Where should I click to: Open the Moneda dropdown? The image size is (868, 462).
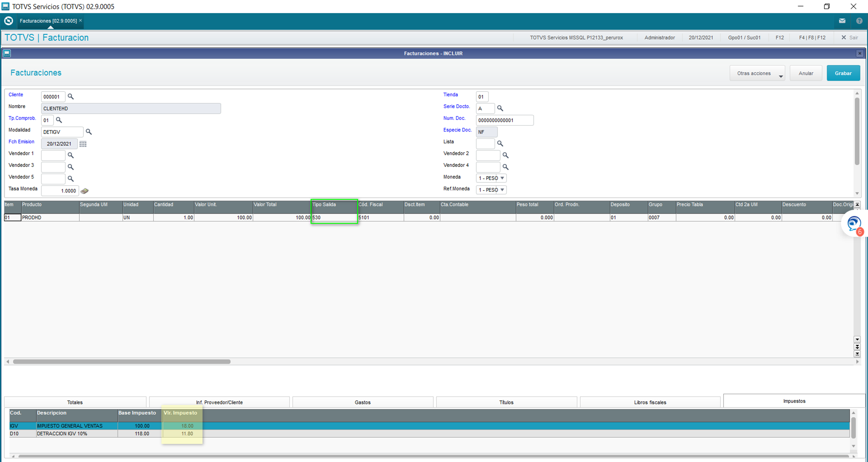491,178
